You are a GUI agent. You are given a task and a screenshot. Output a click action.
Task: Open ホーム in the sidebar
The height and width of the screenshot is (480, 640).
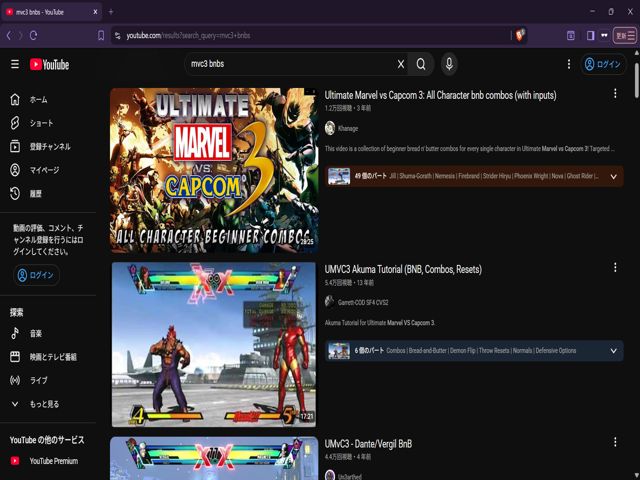click(48, 100)
